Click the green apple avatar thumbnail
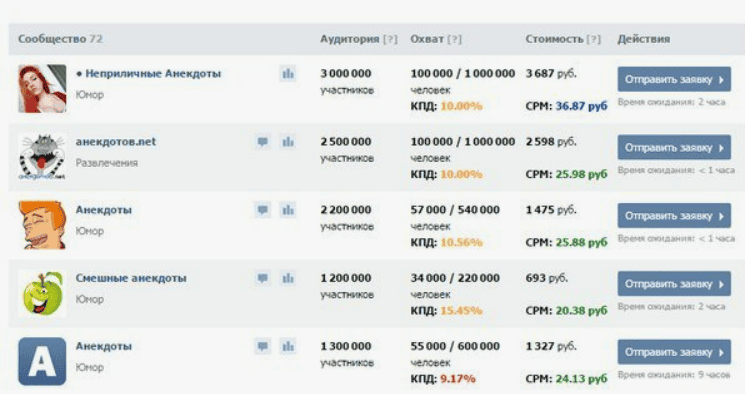 point(42,293)
